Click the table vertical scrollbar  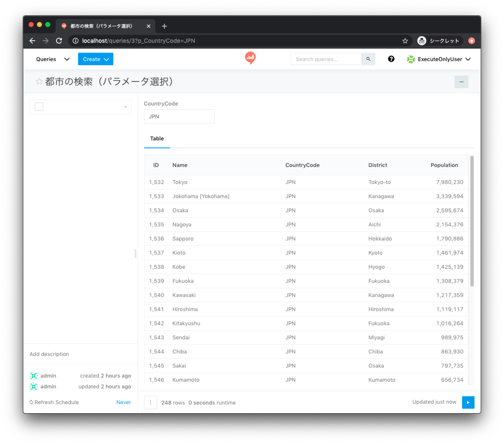click(472, 221)
